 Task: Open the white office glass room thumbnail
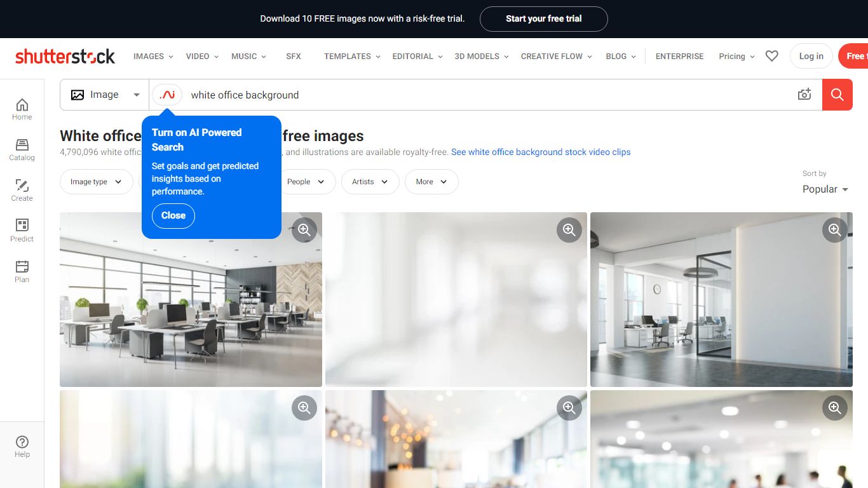(721, 299)
